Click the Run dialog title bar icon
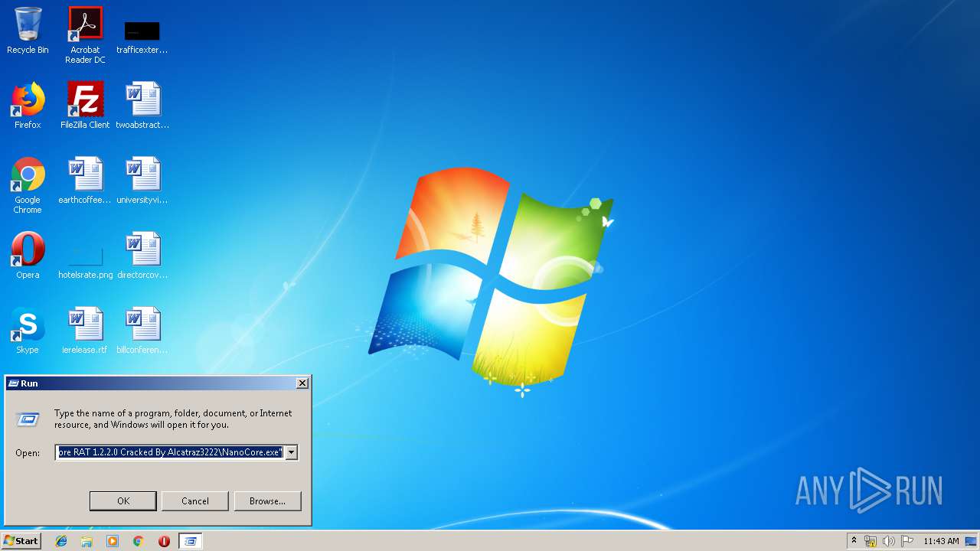This screenshot has height=551, width=980. coord(13,383)
